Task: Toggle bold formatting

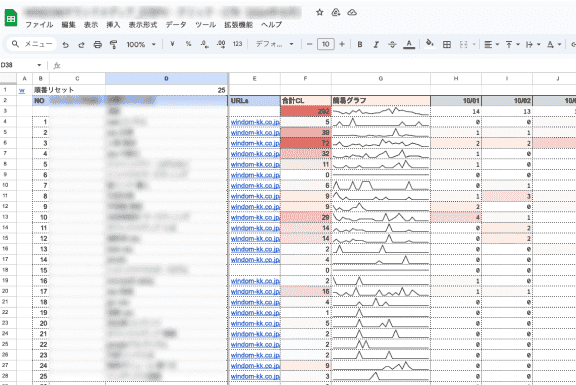Action: 360,44
